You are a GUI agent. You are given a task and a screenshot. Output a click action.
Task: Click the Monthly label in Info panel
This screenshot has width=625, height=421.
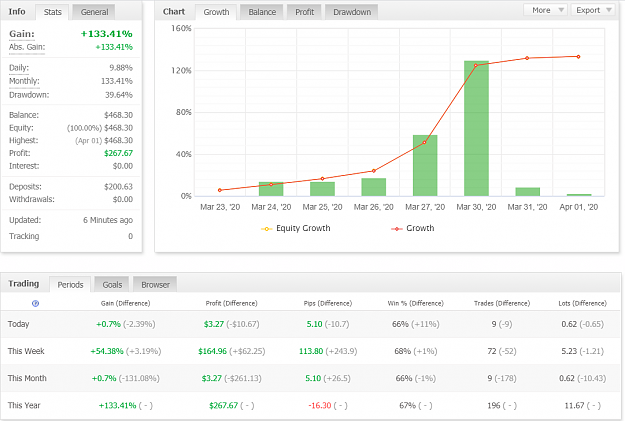click(x=24, y=81)
